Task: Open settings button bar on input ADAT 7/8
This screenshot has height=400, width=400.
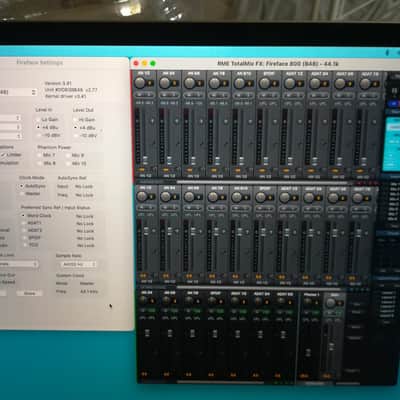Action: [369, 96]
